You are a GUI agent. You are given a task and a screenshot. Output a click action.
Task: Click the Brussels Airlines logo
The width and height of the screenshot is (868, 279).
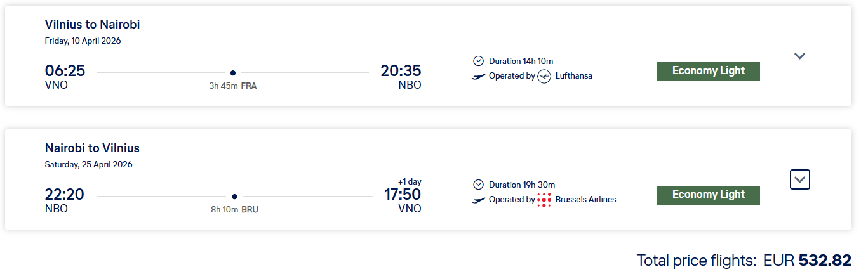click(544, 200)
